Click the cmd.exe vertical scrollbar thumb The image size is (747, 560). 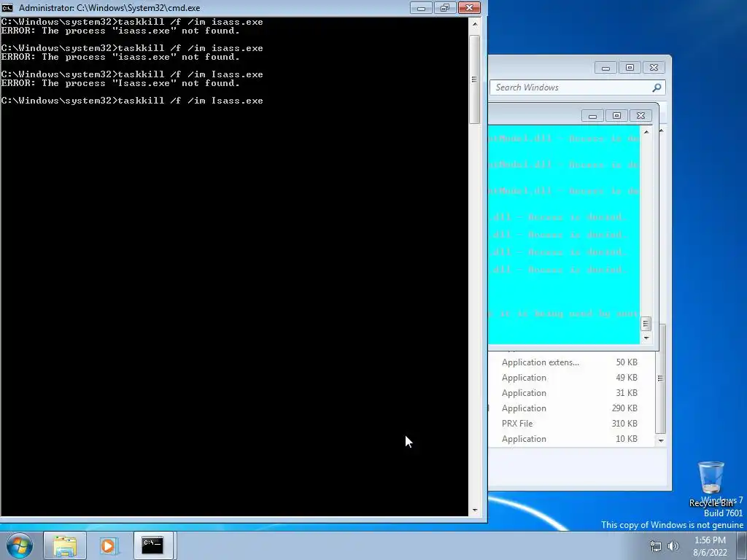(474, 79)
